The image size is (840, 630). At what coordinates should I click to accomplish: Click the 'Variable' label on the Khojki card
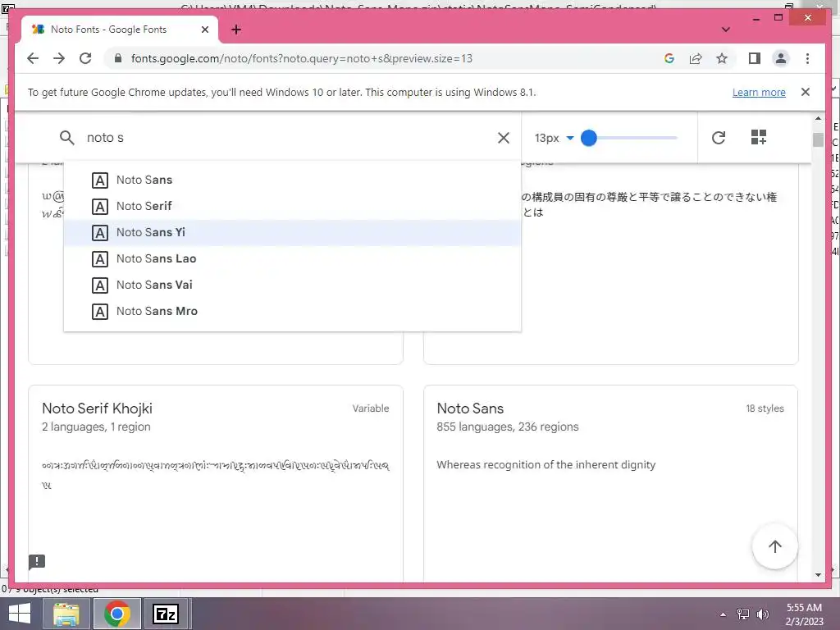[x=371, y=409]
